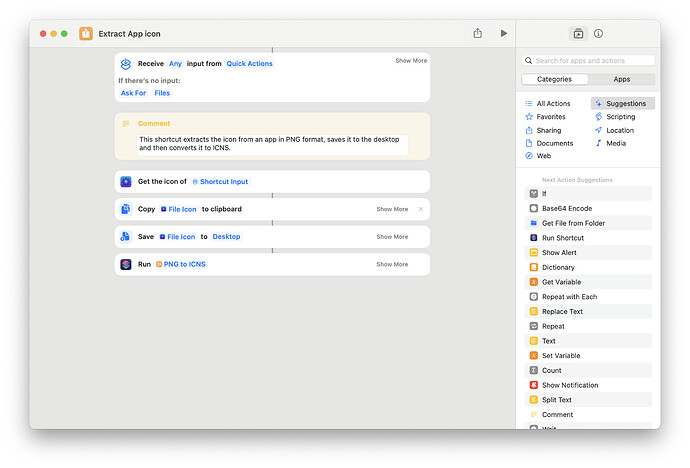Change Quick Actions input source
The image size is (690, 468).
(x=249, y=64)
